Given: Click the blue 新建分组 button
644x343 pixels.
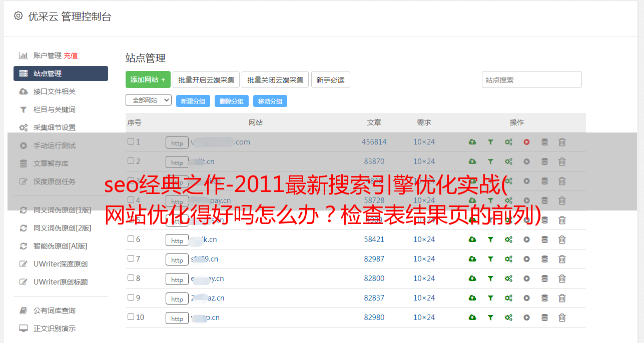Looking at the screenshot, I should (x=193, y=101).
